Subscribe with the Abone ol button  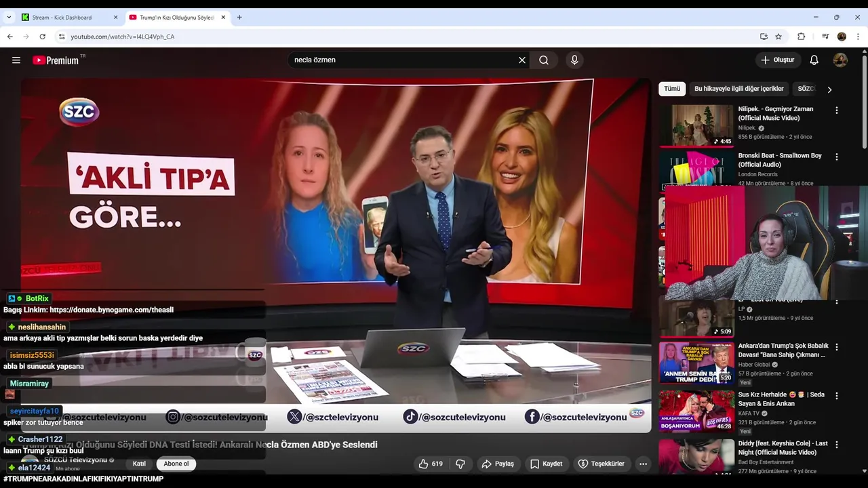(176, 464)
